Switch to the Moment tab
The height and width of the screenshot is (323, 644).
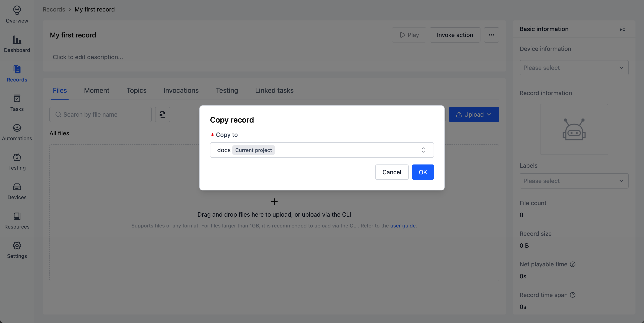pos(96,90)
